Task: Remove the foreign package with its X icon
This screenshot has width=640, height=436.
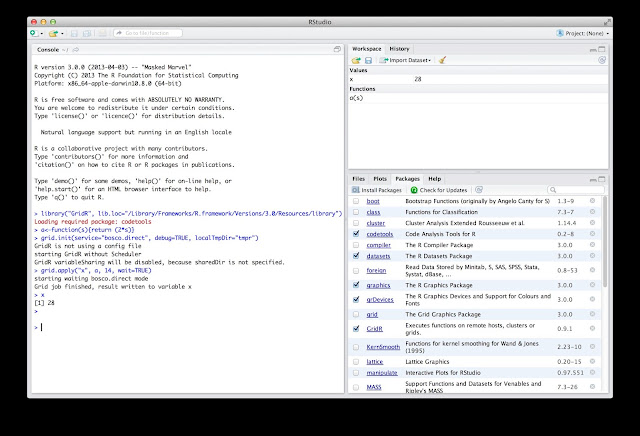Action: (x=592, y=270)
